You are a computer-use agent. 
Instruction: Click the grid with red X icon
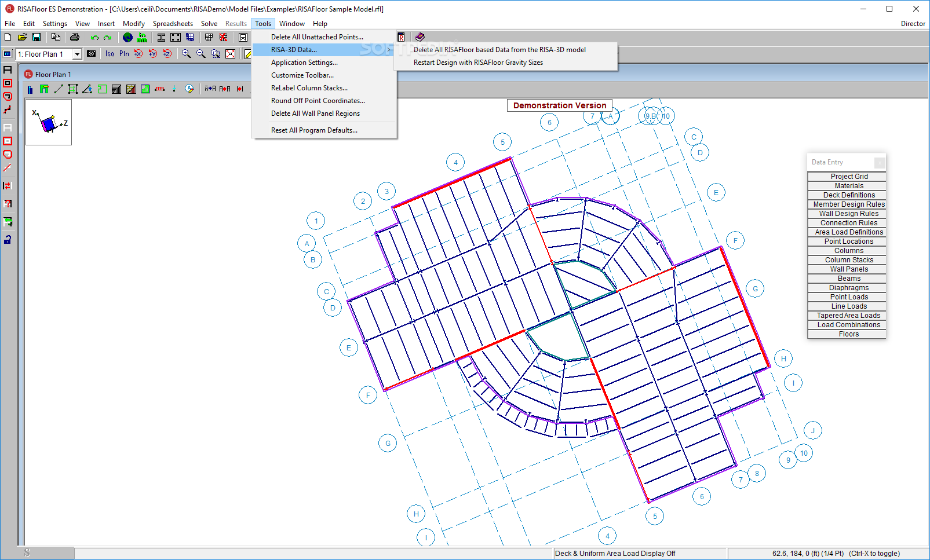tap(223, 37)
